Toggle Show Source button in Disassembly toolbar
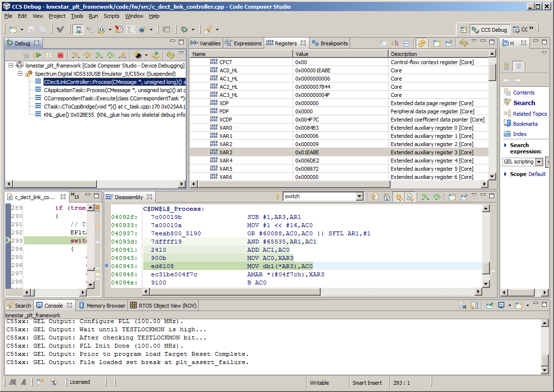554x392 pixels. (x=410, y=197)
